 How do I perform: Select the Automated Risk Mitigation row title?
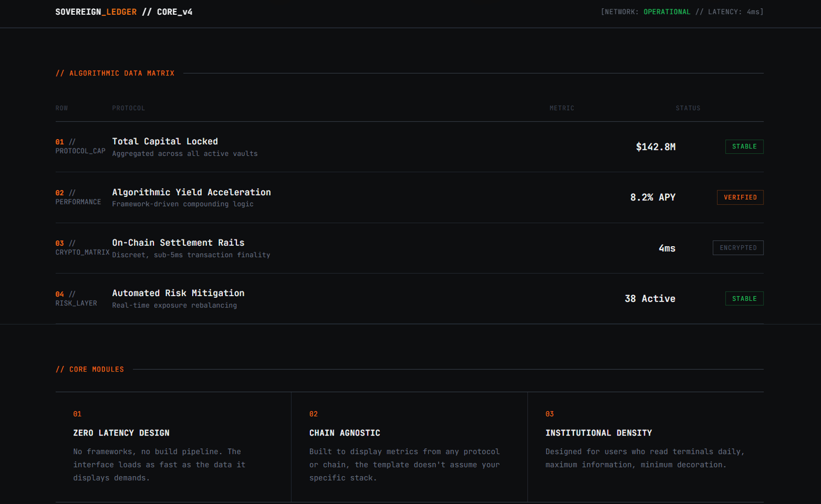coord(178,293)
